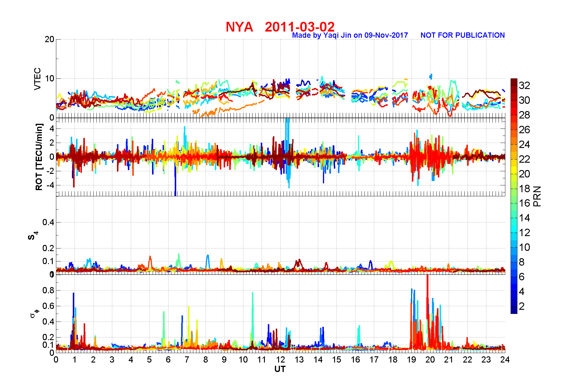Pick the green band beside colorbar label 16
Screen dimensions: 561x392
[514, 203]
